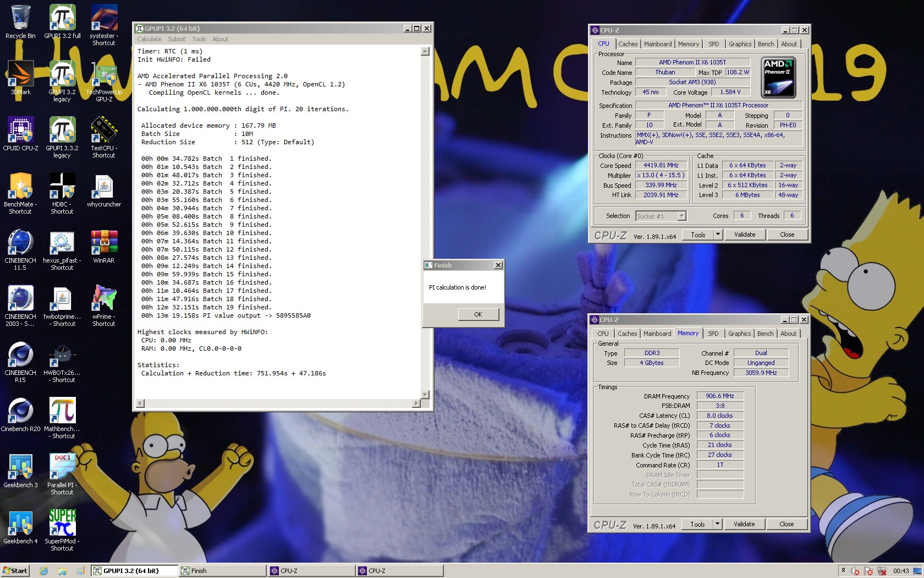Open Tools menu in GPUPI
Image resolution: width=924 pixels, height=578 pixels.
199,39
